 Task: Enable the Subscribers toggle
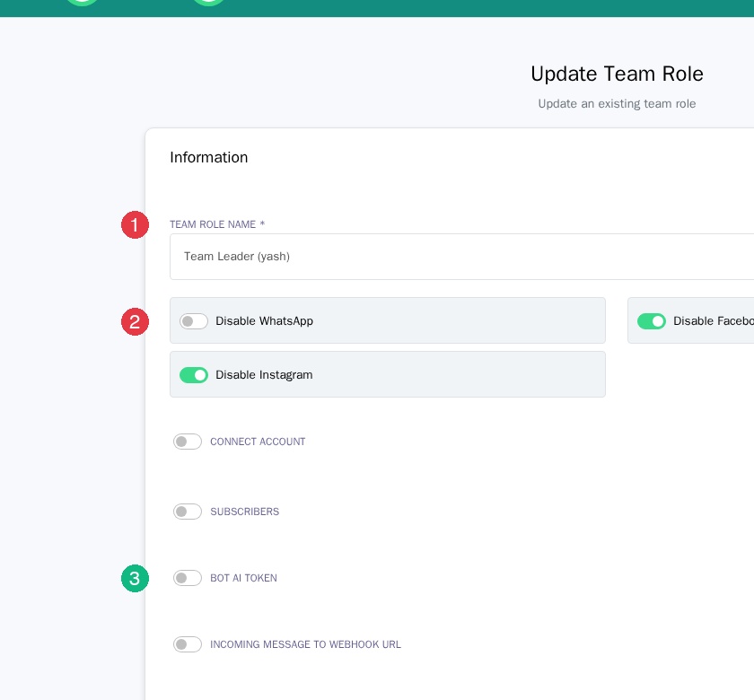pos(188,512)
